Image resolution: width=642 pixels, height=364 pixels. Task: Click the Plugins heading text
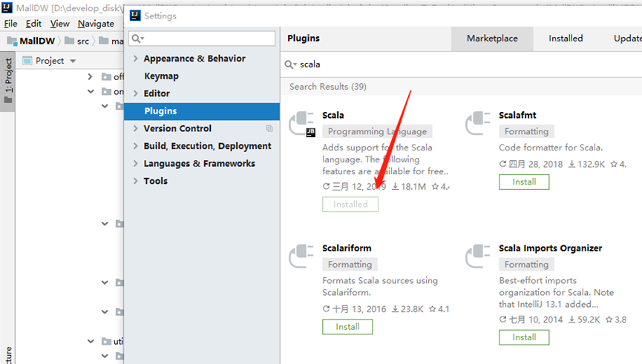[304, 39]
